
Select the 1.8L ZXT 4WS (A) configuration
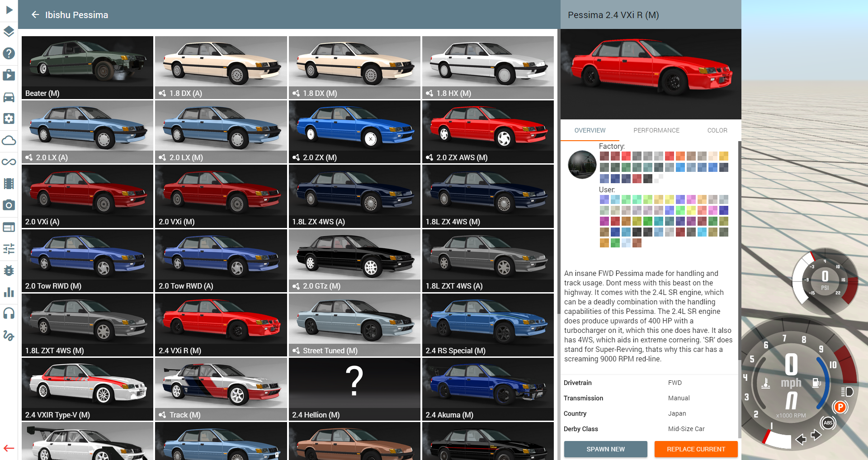[488, 261]
